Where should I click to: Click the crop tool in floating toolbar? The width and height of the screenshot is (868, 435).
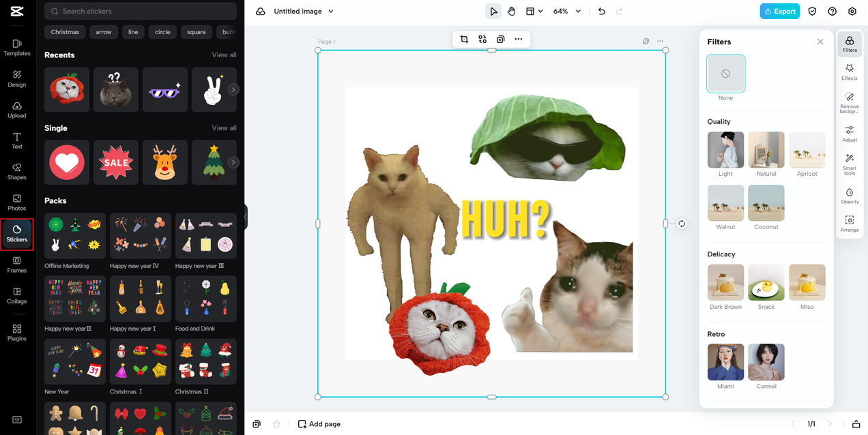pos(464,40)
